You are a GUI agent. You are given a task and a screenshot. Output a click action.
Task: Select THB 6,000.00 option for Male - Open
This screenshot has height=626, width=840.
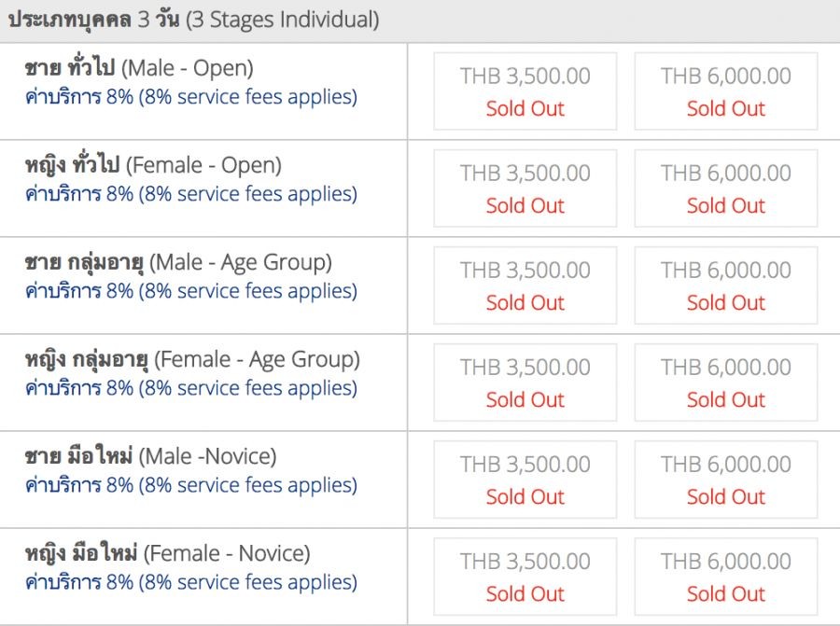click(726, 91)
